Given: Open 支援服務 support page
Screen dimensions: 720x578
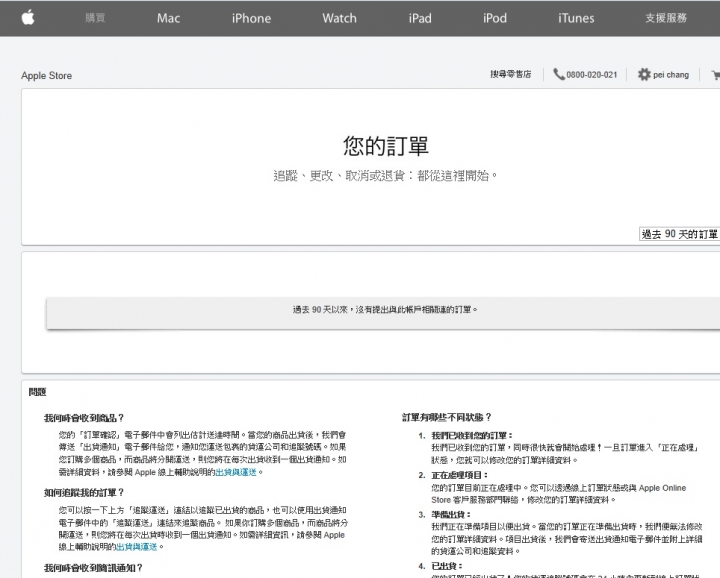Looking at the screenshot, I should 666,18.
